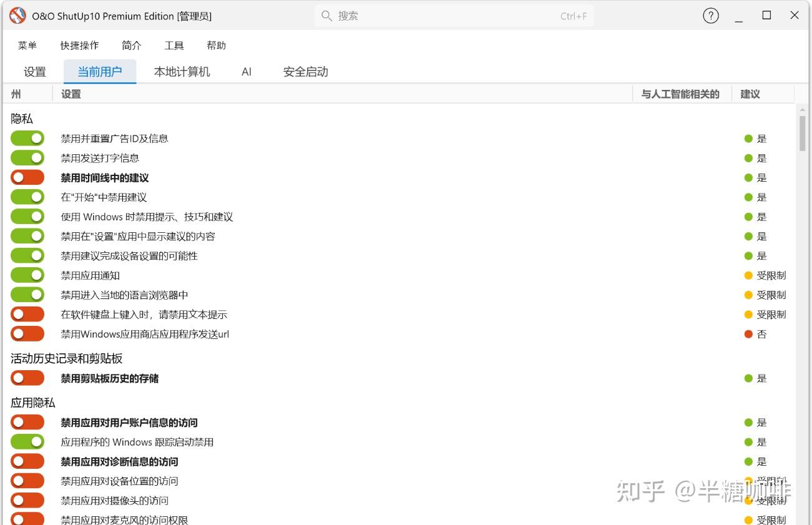This screenshot has height=525, width=812.
Task: Switch to the 设置 tab
Action: coord(35,72)
